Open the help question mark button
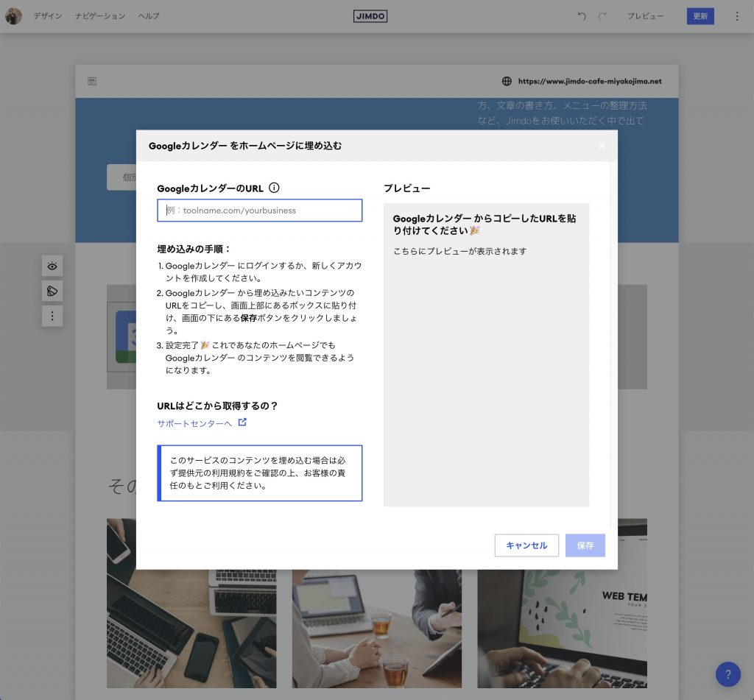754x700 pixels. (728, 674)
